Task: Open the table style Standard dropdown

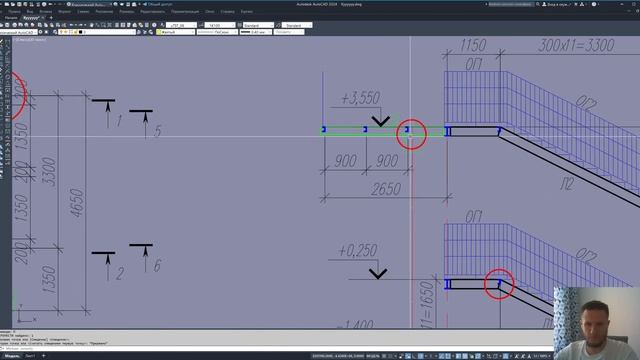Action: [x=258, y=25]
